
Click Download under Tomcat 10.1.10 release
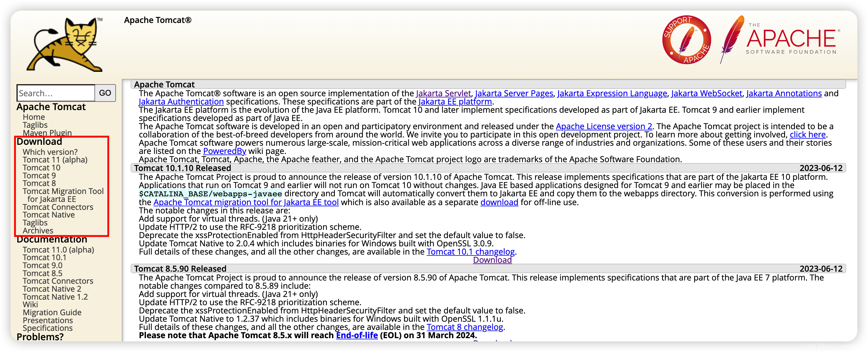pyautogui.click(x=492, y=260)
